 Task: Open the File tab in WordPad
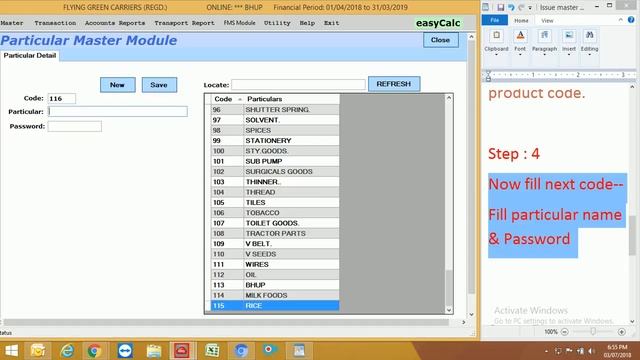pos(495,20)
